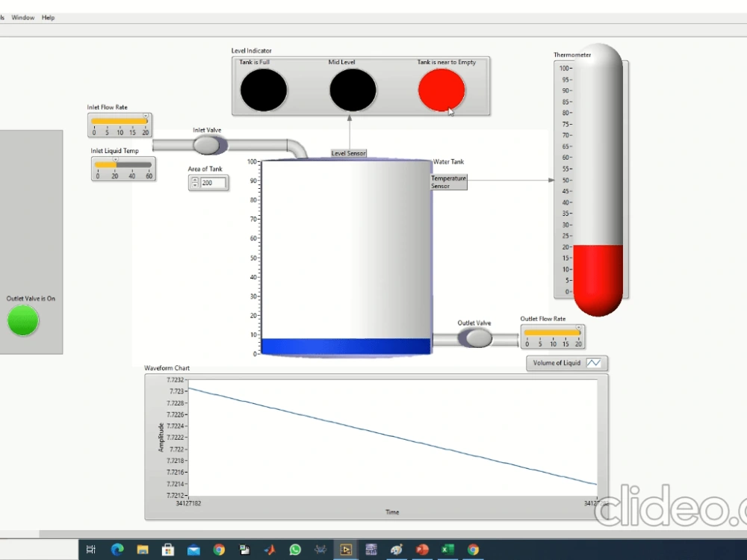Click the Inlet Valve icon on the pipe
This screenshot has width=747, height=560.
tap(208, 144)
